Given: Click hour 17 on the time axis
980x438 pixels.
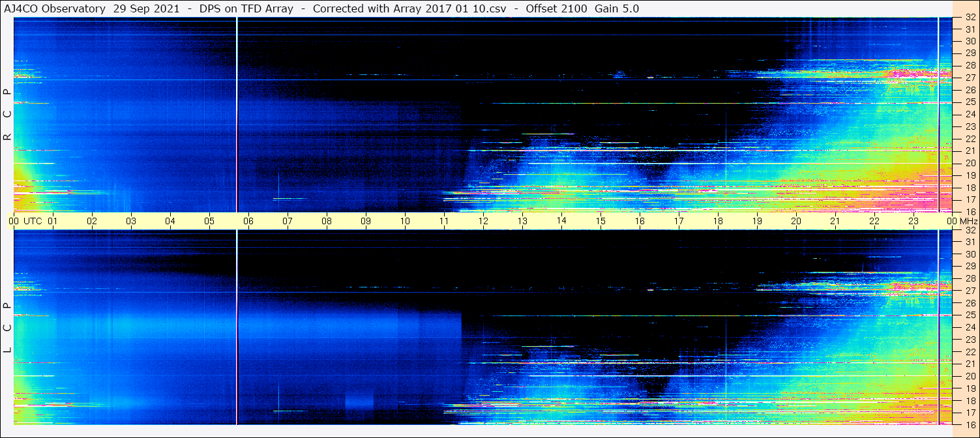Looking at the screenshot, I should click(679, 221).
